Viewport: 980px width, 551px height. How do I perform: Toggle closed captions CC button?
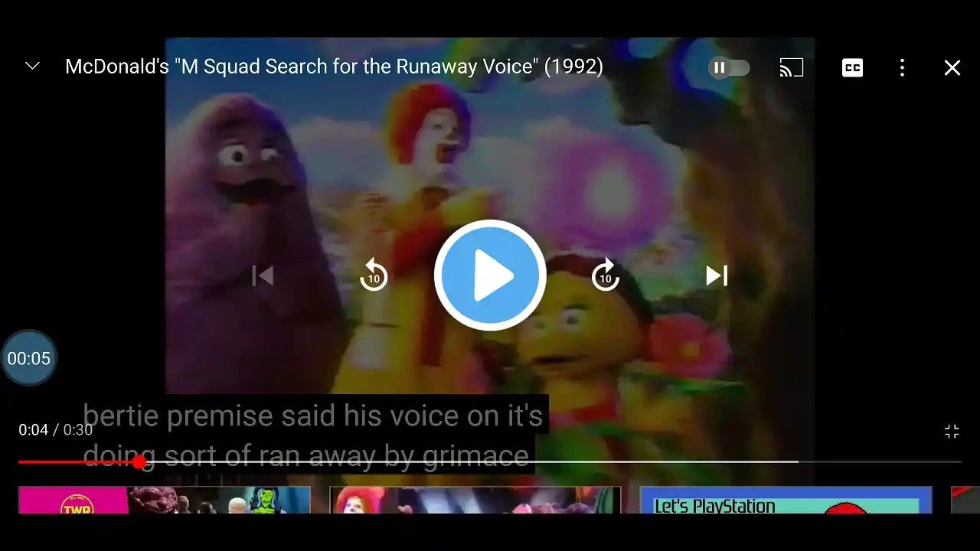852,67
